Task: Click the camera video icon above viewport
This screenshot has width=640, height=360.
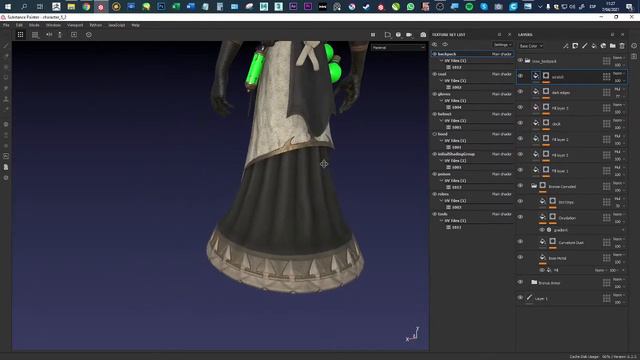Action: tap(409, 35)
